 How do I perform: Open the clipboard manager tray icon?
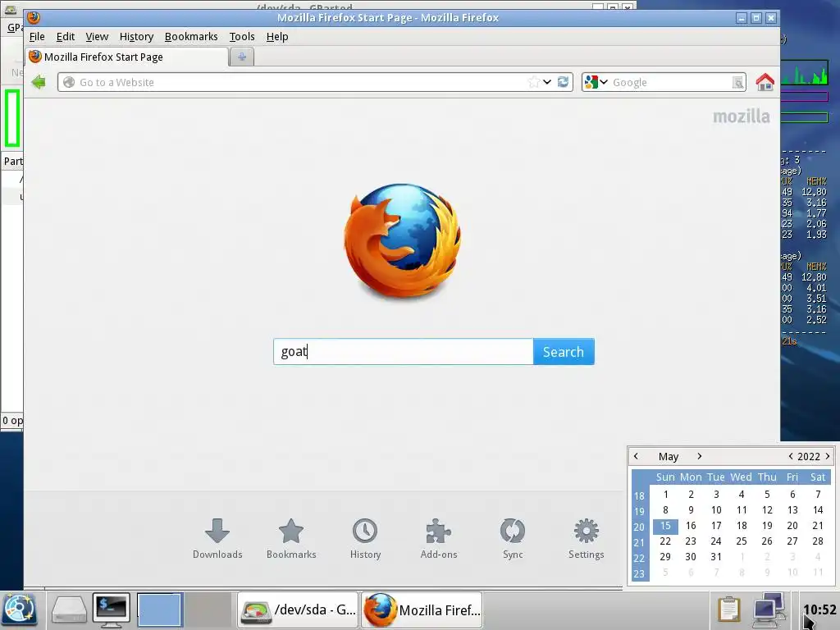click(x=728, y=609)
